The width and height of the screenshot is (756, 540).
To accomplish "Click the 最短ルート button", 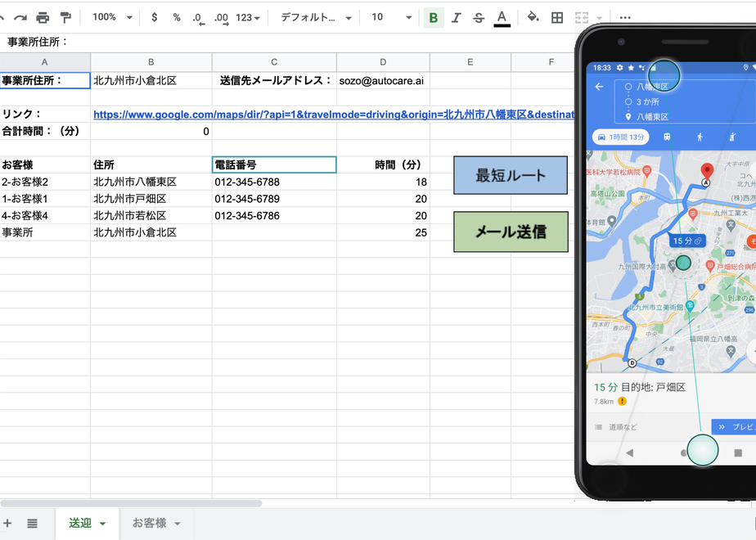I will click(x=511, y=175).
